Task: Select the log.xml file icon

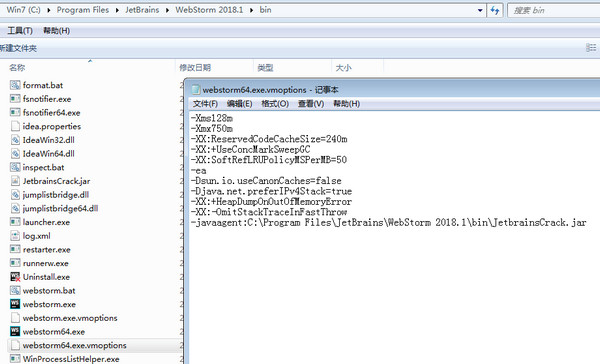Action: pyautogui.click(x=15, y=235)
